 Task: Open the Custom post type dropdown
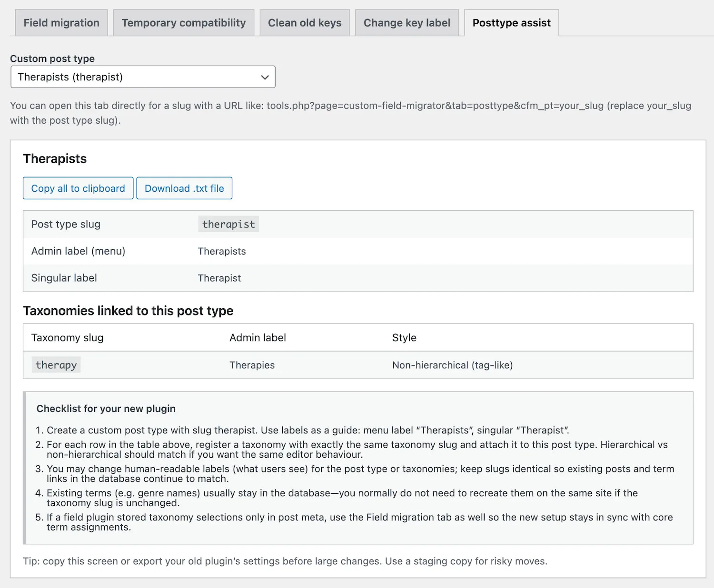coord(143,77)
